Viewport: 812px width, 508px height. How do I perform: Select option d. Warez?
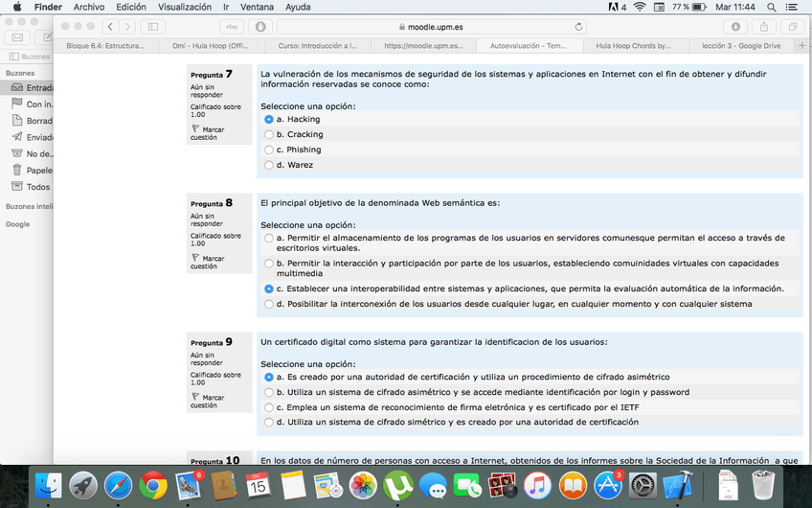point(269,165)
